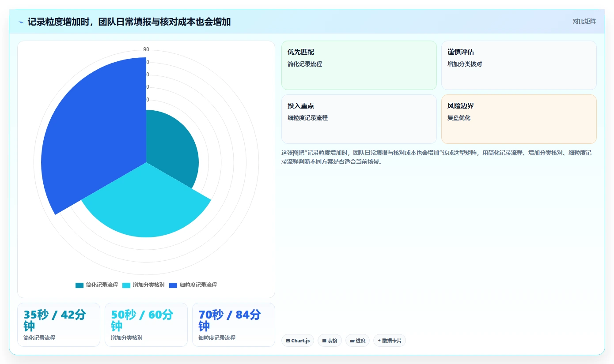Open the 谨慎评估 matrix card
Viewport: 614px width, 364px height.
click(x=519, y=65)
